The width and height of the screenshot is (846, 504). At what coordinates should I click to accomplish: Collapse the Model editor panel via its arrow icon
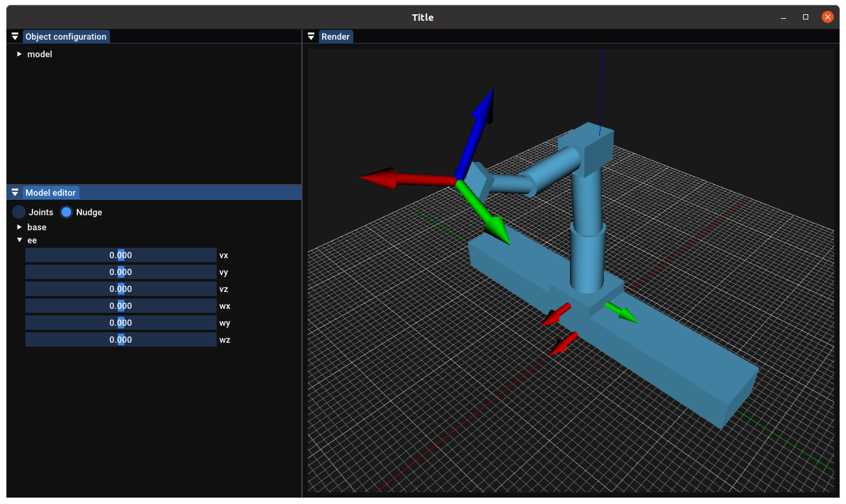tap(14, 192)
